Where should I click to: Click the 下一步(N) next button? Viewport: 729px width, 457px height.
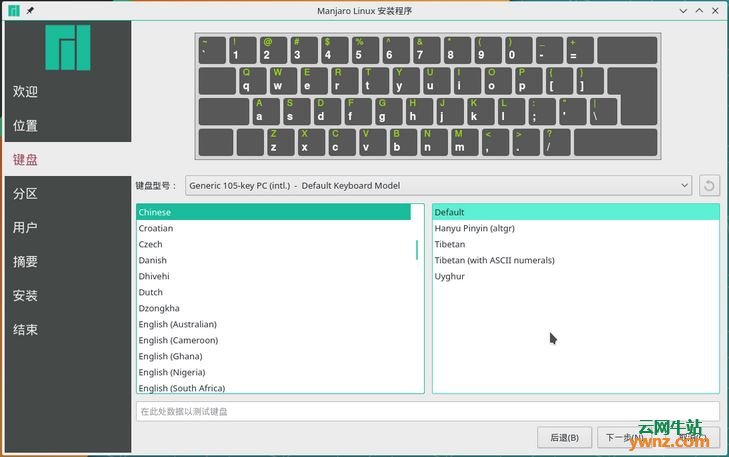coord(624,437)
